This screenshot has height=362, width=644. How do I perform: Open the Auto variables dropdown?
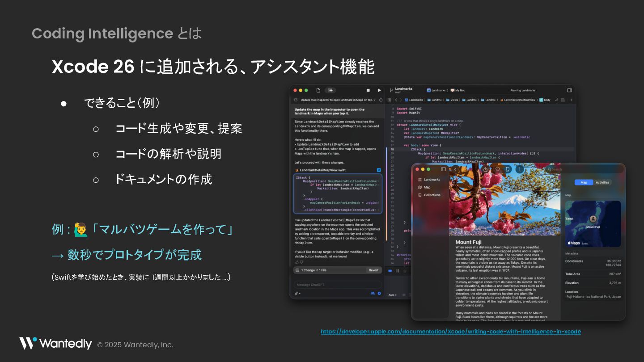pyautogui.click(x=392, y=295)
